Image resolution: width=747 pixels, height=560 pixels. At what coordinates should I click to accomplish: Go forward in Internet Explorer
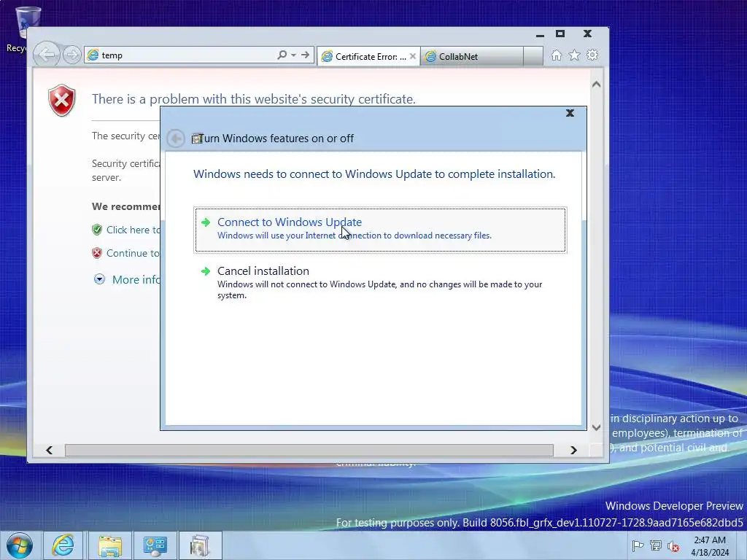pyautogui.click(x=72, y=55)
